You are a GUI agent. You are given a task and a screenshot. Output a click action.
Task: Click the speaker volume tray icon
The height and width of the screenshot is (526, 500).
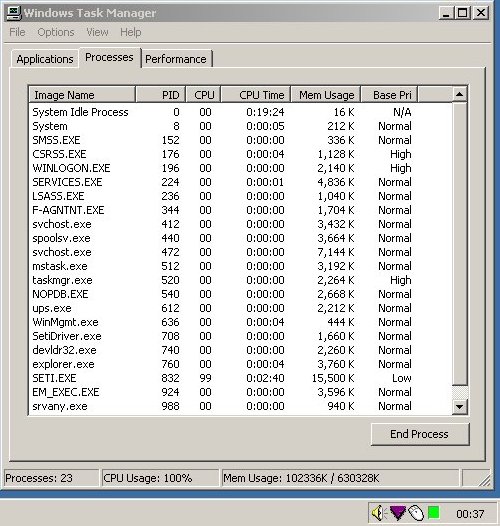[379, 513]
